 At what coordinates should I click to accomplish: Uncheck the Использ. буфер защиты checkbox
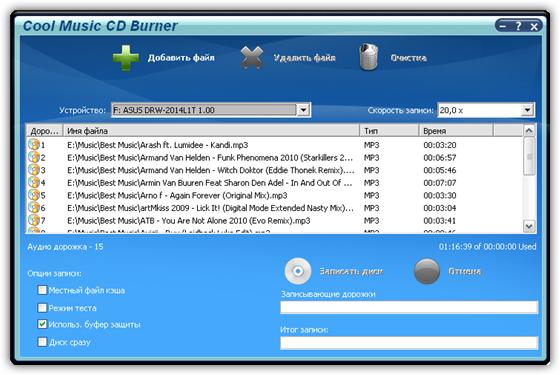(x=42, y=324)
